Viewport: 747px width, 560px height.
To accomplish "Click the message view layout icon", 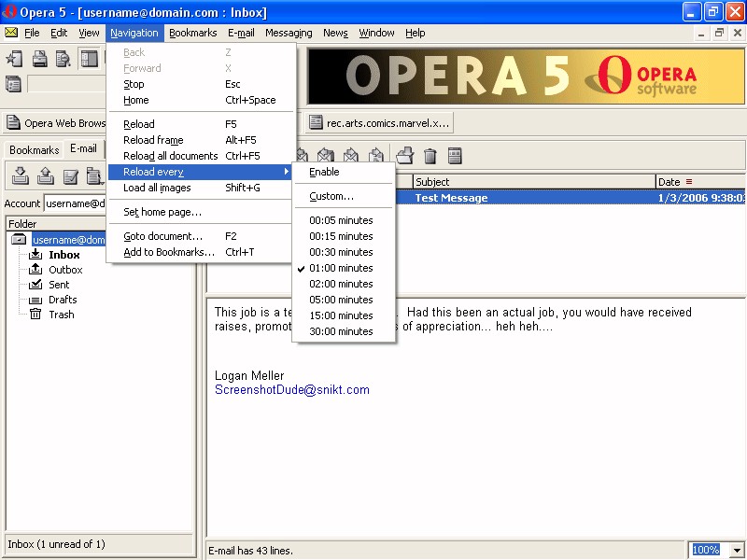I will (x=455, y=155).
